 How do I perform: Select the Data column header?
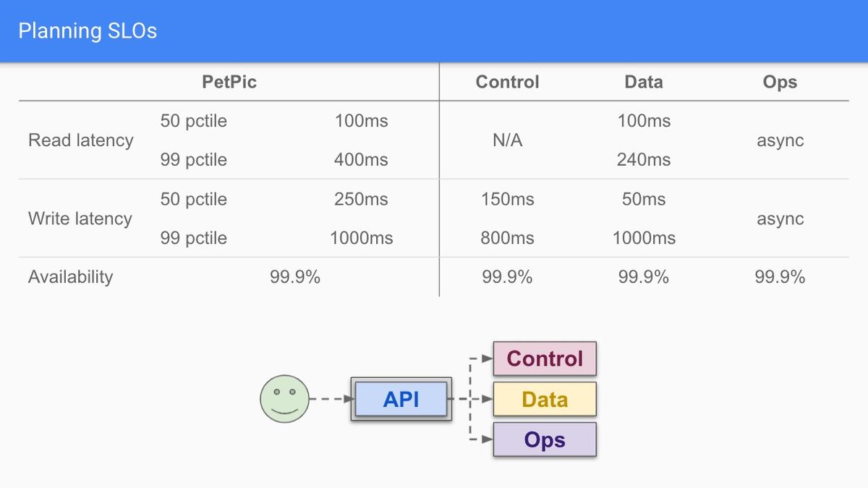644,82
